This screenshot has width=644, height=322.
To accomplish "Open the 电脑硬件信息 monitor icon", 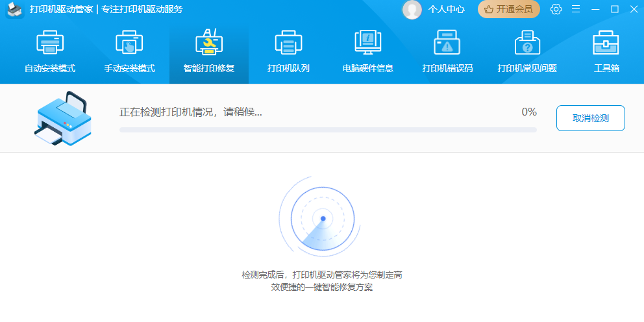I will [x=367, y=43].
